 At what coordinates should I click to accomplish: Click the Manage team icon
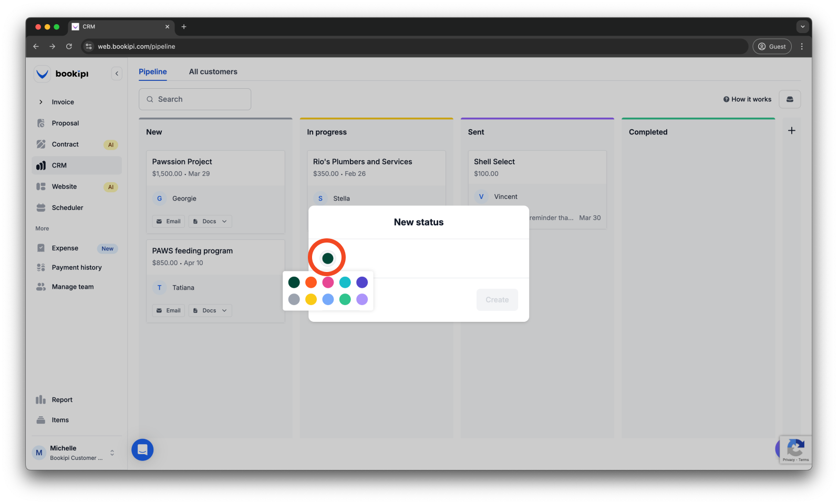coord(41,287)
